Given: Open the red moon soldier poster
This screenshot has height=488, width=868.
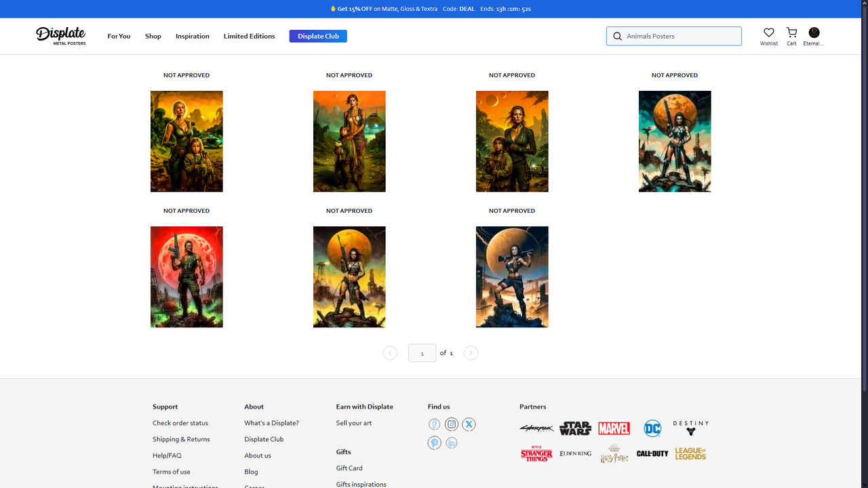Looking at the screenshot, I should 186,277.
